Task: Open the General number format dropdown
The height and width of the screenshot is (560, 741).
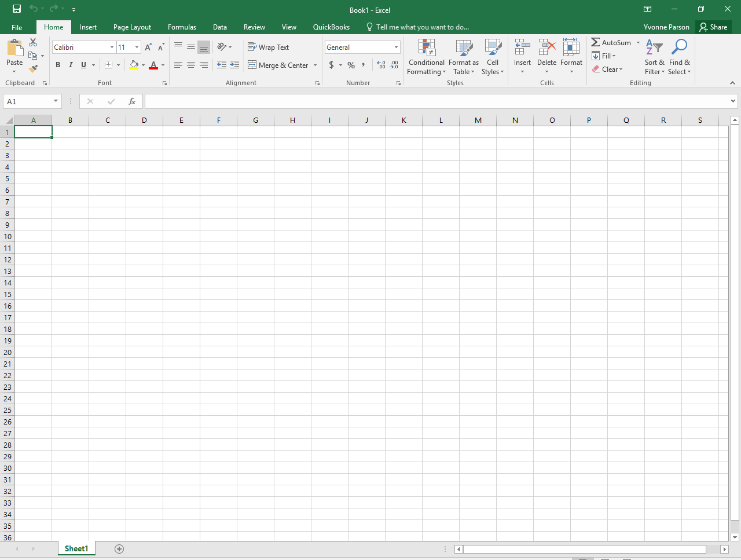Action: coord(396,47)
